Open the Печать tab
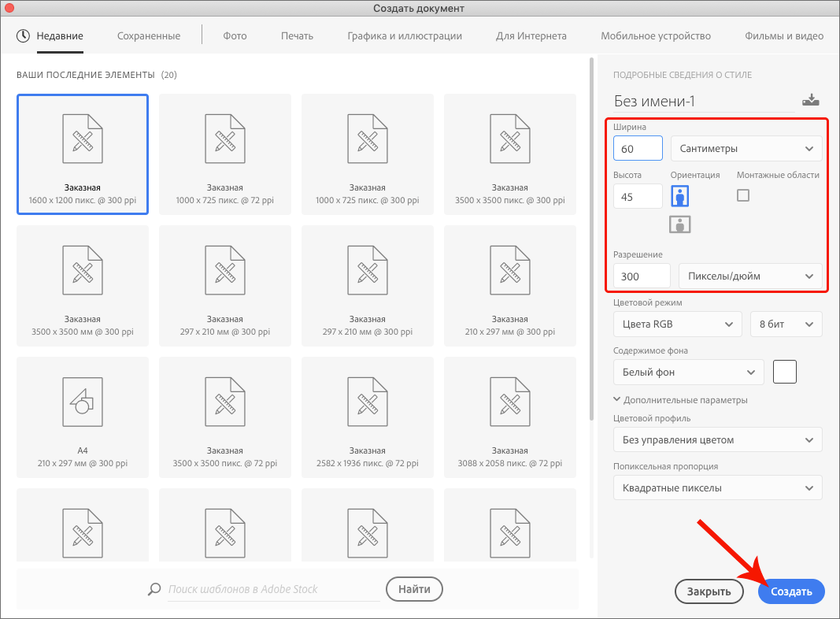Screen dimensions: 840x619 coord(297,35)
